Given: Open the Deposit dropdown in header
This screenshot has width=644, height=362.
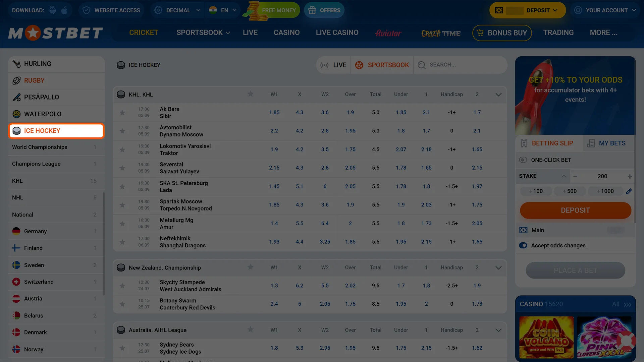Looking at the screenshot, I should click(528, 10).
